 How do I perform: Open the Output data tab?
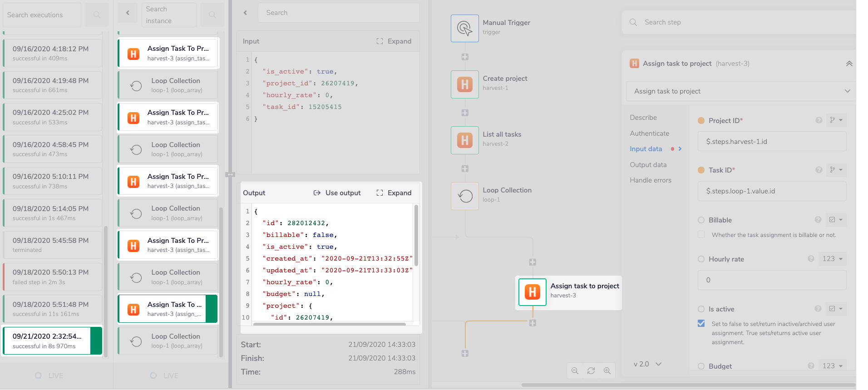point(648,165)
